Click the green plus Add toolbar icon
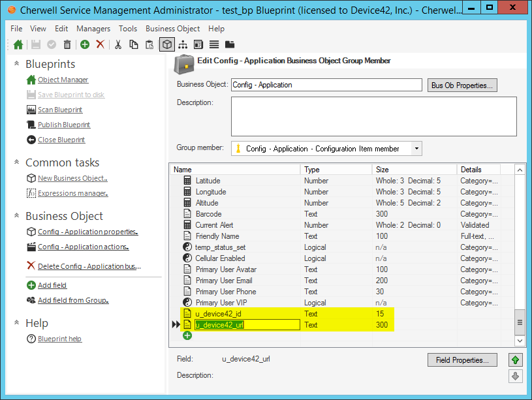 click(x=84, y=44)
